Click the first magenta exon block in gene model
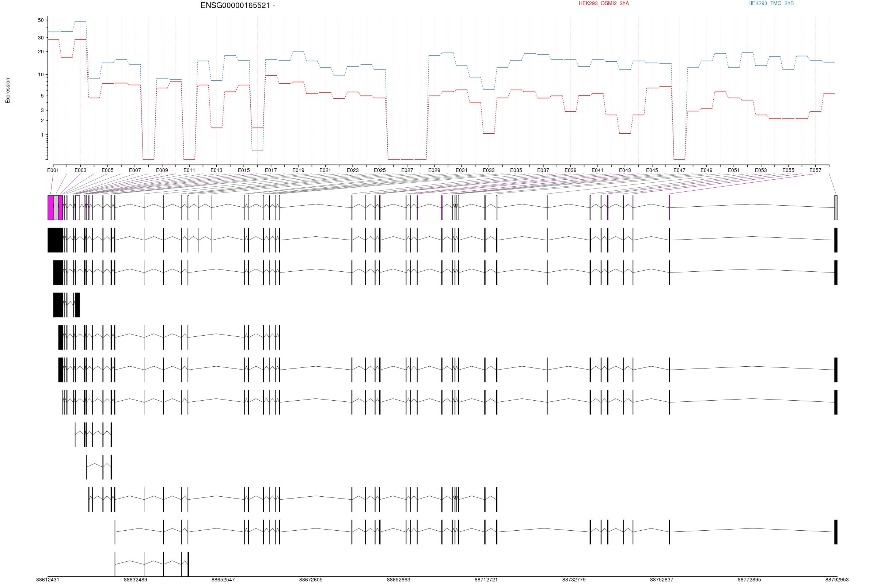This screenshot has width=877, height=588. coord(51,208)
